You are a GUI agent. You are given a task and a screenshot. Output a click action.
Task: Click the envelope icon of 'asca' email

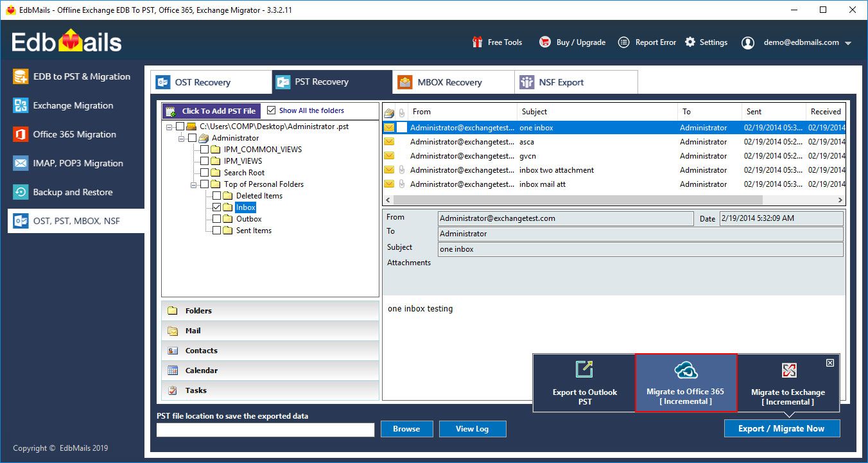click(x=389, y=142)
